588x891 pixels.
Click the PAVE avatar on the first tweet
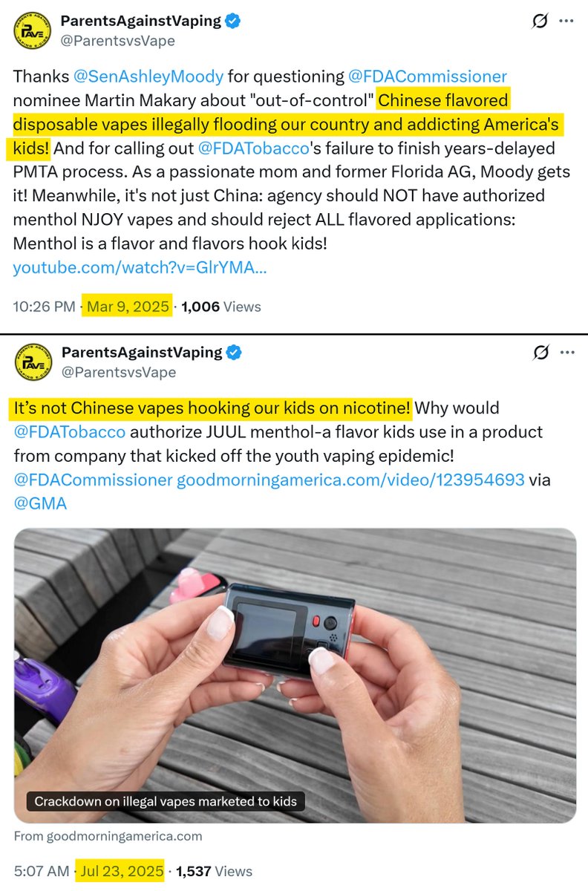tap(33, 32)
